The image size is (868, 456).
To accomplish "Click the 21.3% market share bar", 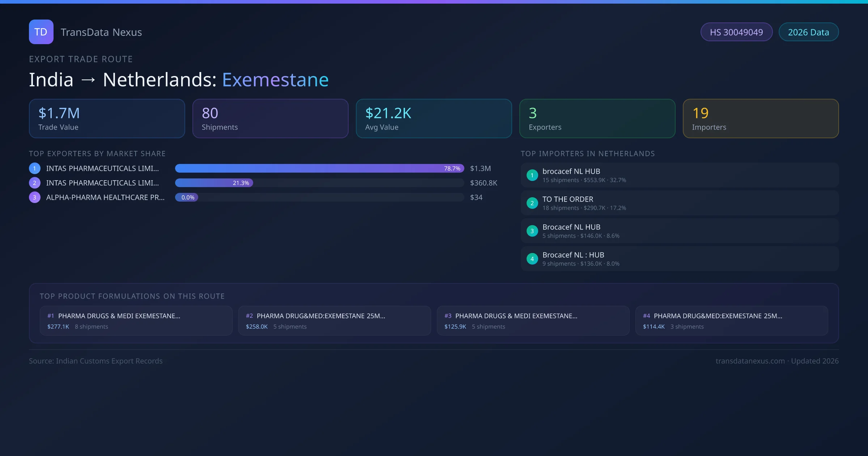I will click(x=214, y=183).
